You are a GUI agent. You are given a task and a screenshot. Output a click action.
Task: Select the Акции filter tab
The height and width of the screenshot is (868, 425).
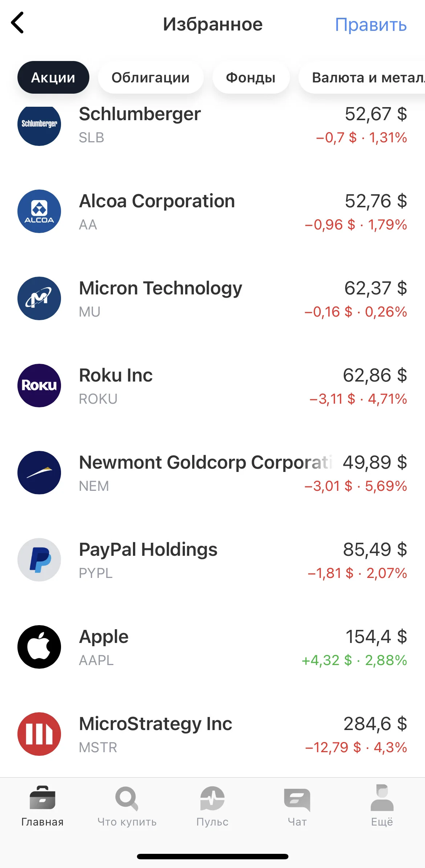(53, 77)
